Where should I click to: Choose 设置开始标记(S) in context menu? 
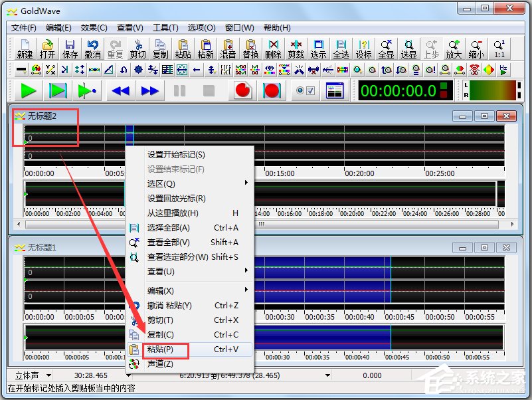point(190,155)
